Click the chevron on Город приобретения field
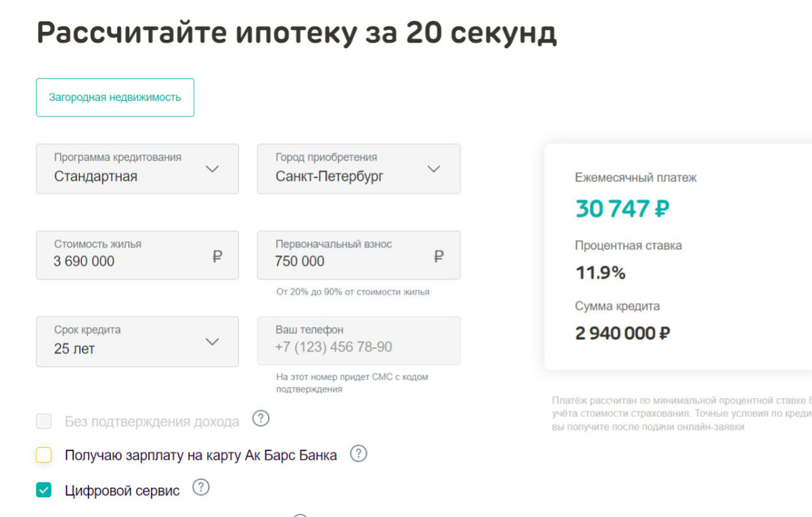Image resolution: width=812 pixels, height=517 pixels. pos(434,169)
